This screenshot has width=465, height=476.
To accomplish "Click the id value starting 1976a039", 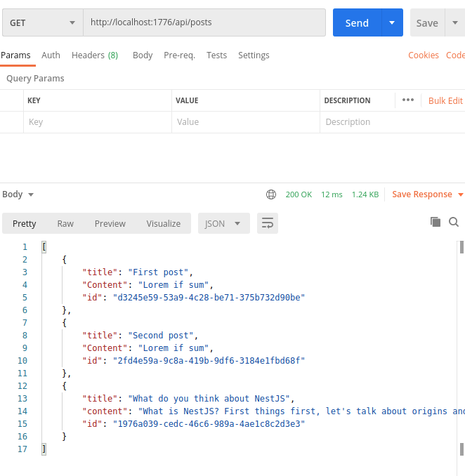I will pyautogui.click(x=209, y=423).
